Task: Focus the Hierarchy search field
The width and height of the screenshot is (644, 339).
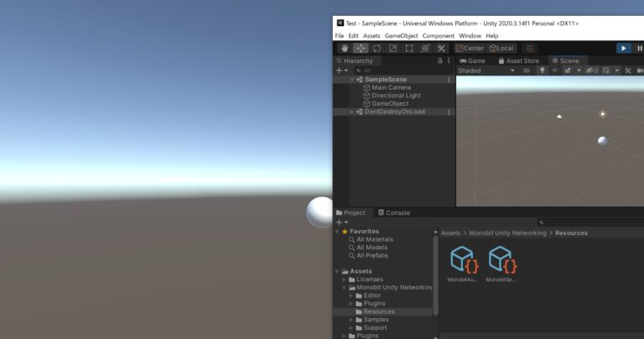Action: click(403, 70)
